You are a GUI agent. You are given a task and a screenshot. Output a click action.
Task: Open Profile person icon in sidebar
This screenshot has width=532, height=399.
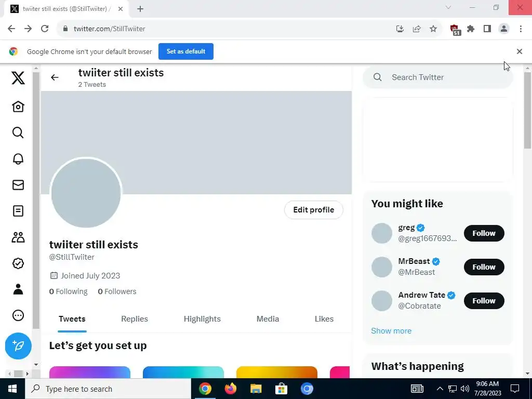coord(18,289)
